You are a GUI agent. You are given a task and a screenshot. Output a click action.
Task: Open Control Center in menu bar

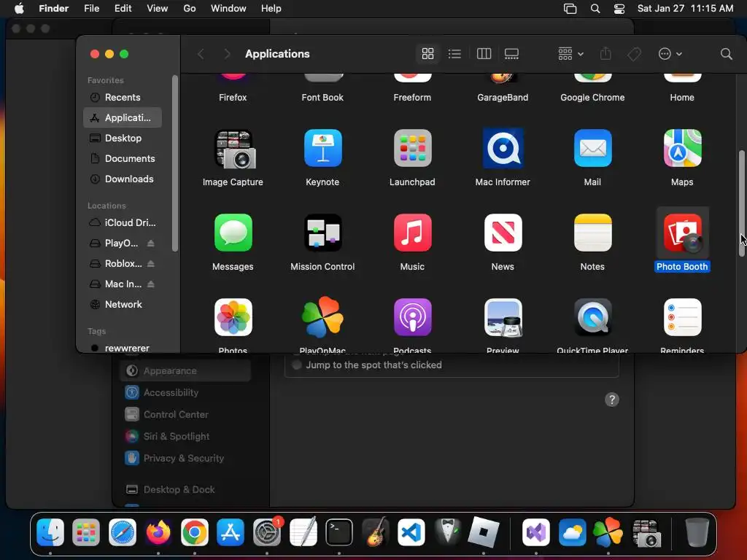pos(619,9)
